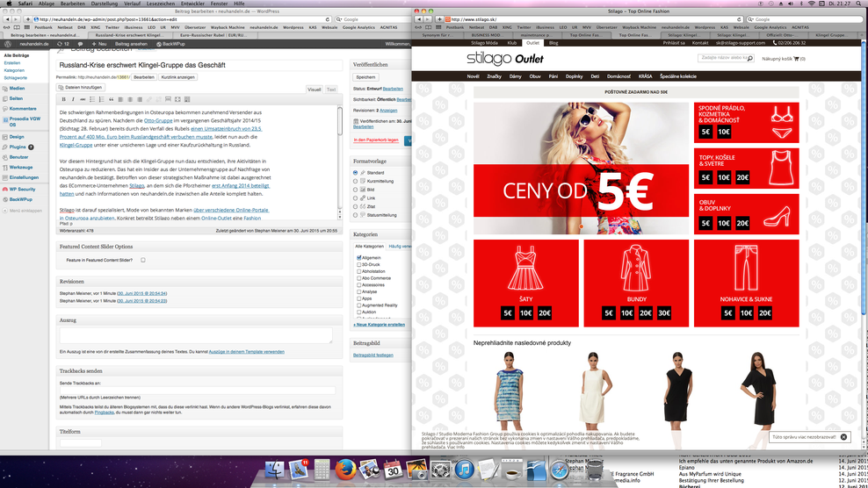868x488 pixels.
Task: Click the Auszug excerpt text area
Action: 196,334
